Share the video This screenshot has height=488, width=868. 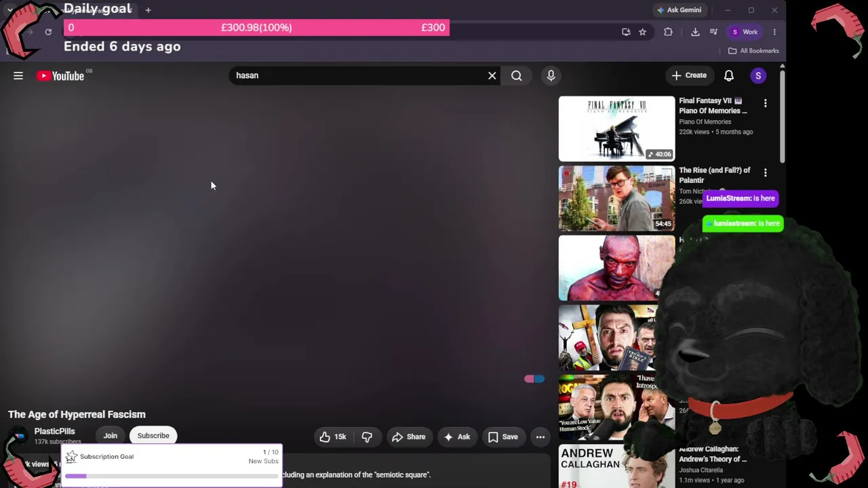408,437
